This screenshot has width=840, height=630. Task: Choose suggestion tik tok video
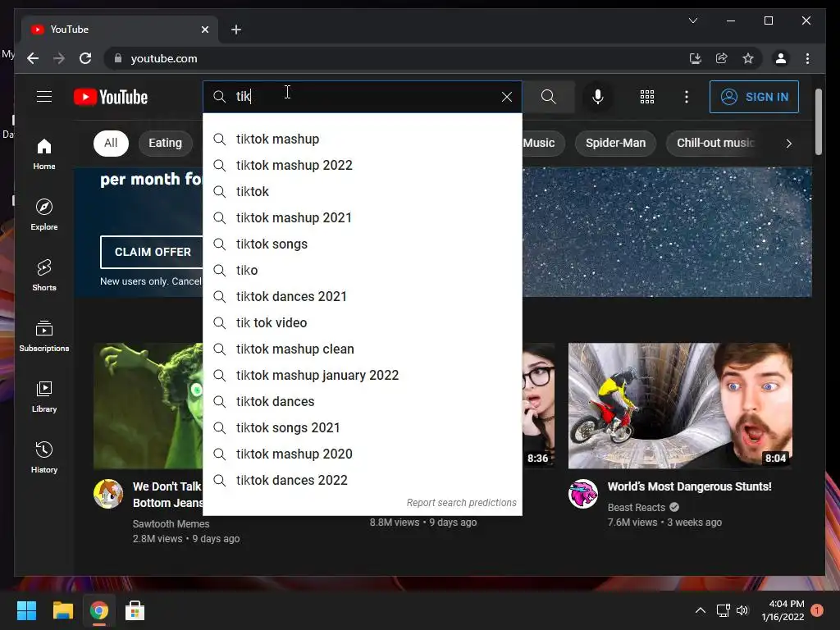[x=363, y=323]
